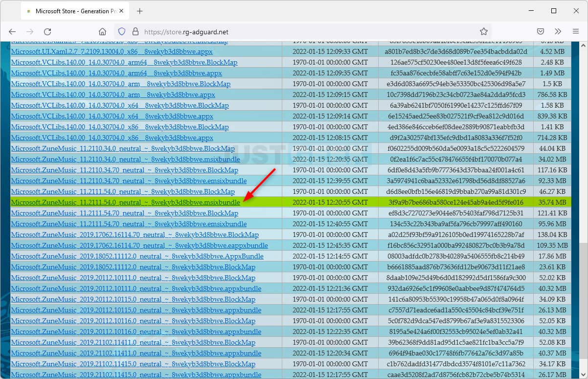This screenshot has width=588, height=379.
Task: Download ZuneMusic_11.2110.34.0 msixbundle link
Action: coord(126,159)
